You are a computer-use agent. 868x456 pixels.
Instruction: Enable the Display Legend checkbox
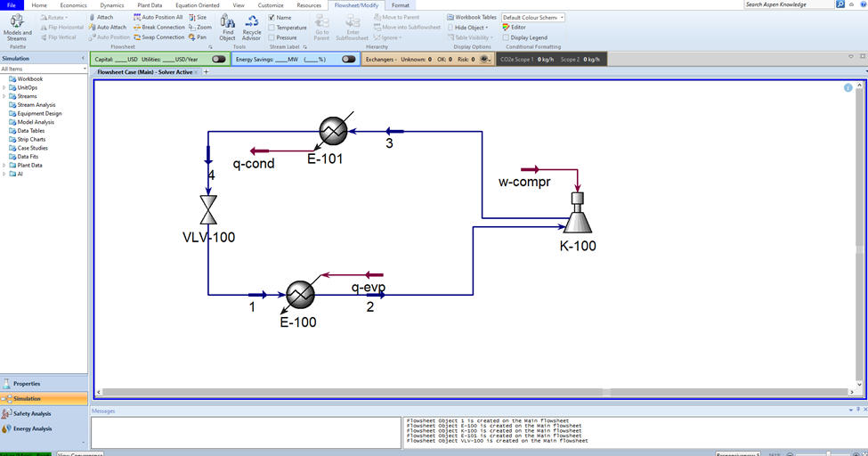506,37
